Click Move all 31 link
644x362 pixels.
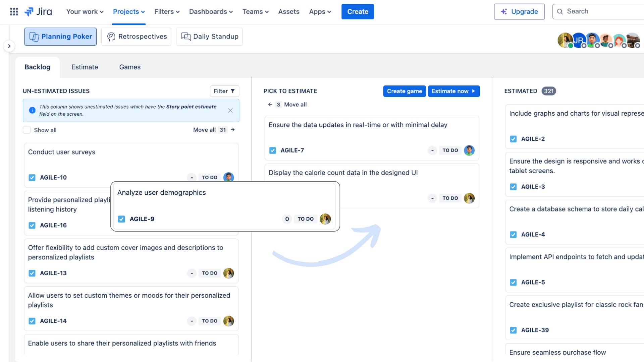click(213, 129)
